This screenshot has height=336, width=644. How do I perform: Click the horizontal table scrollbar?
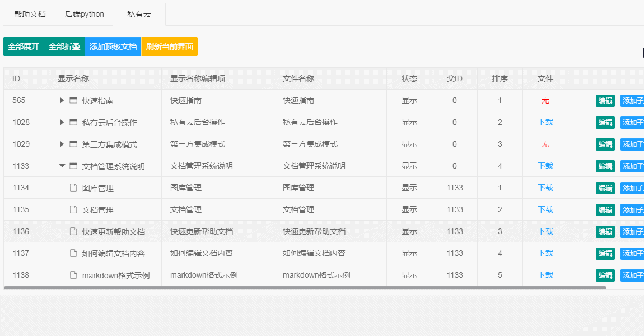coord(305,287)
